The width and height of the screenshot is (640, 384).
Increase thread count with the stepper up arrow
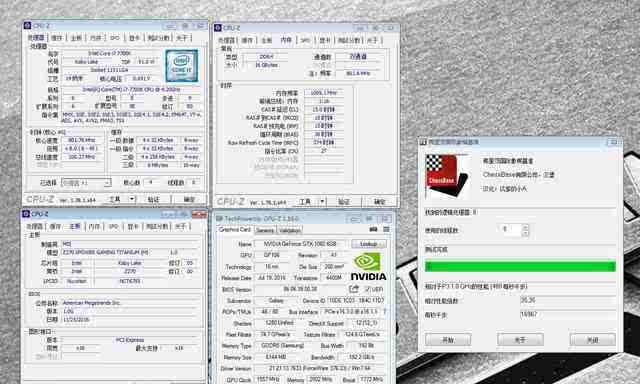(x=525, y=226)
